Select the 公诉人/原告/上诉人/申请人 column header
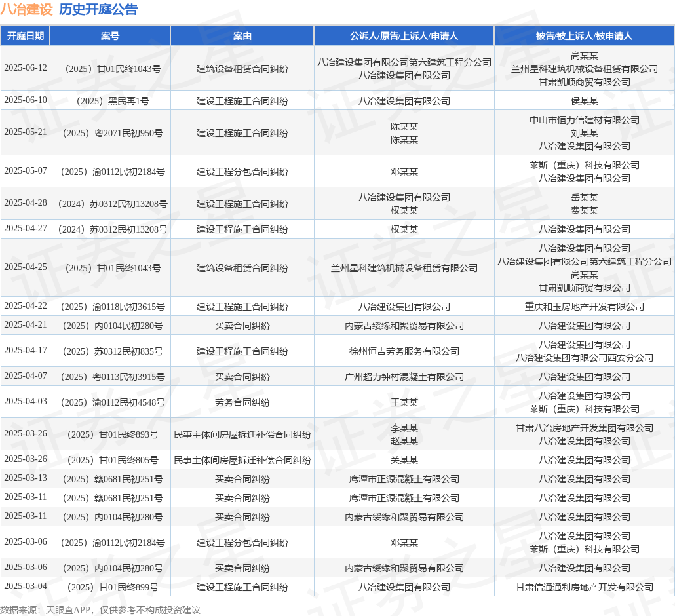 (x=404, y=36)
